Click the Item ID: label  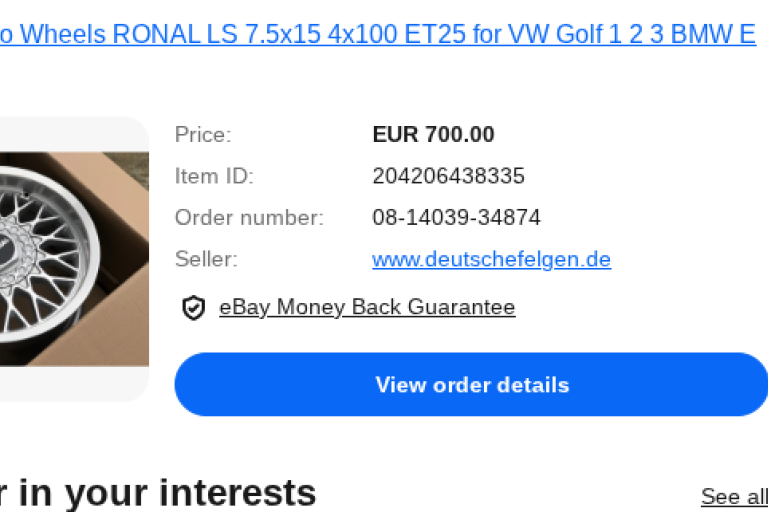214,176
